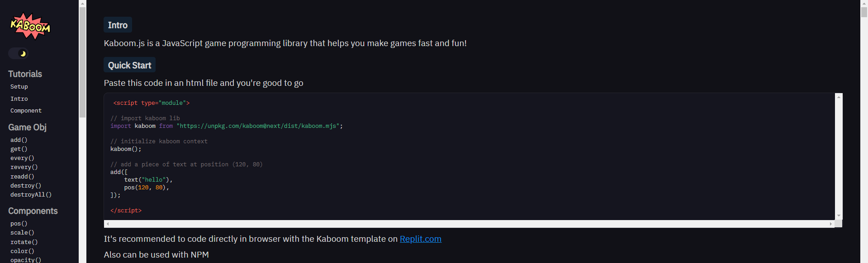Viewport: 868px width, 263px height.
Task: Select the pos() component entry
Action: (x=19, y=223)
